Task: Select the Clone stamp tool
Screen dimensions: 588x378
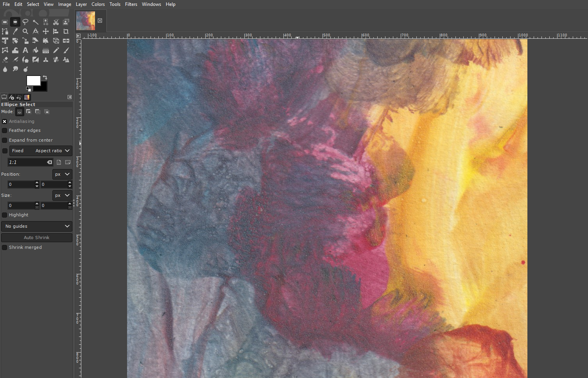Action: 46,59
